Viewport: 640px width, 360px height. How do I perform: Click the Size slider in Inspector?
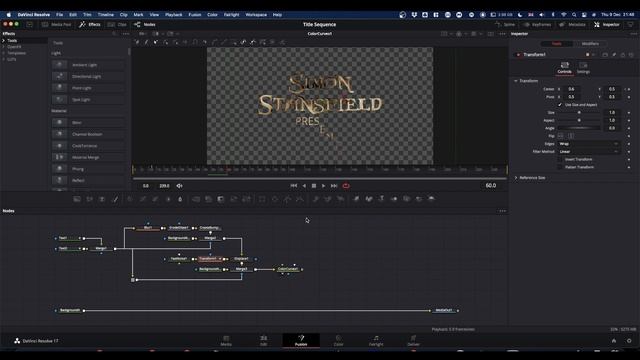[x=579, y=113]
